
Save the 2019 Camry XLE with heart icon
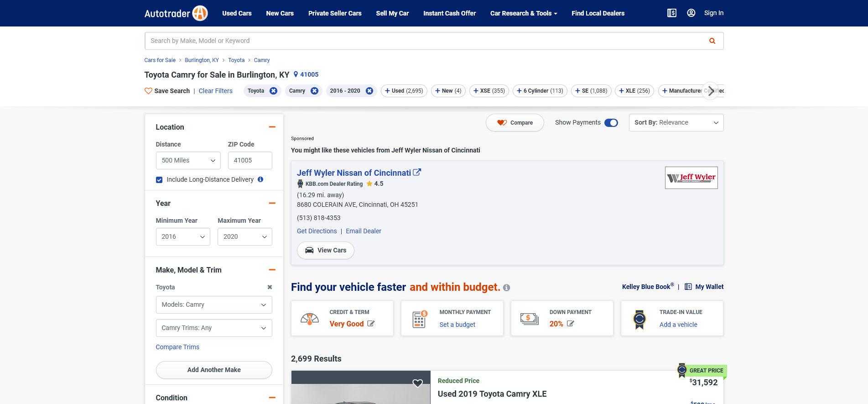[x=417, y=383]
